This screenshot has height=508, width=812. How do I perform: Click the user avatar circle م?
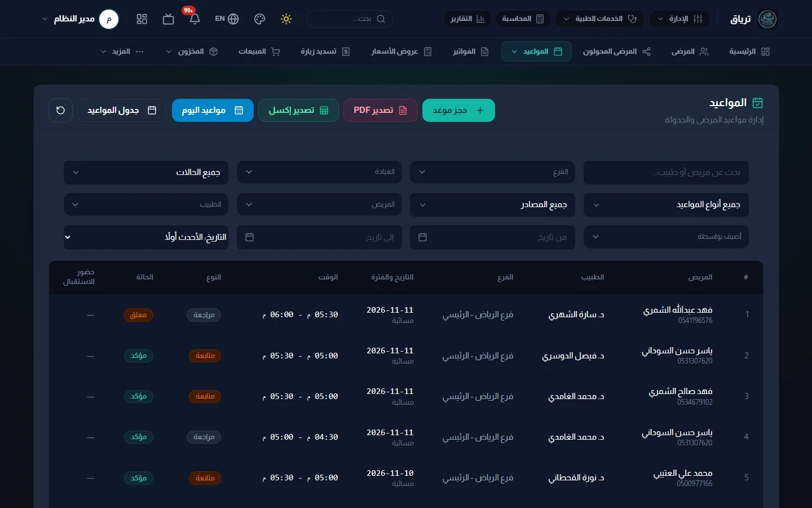(109, 19)
